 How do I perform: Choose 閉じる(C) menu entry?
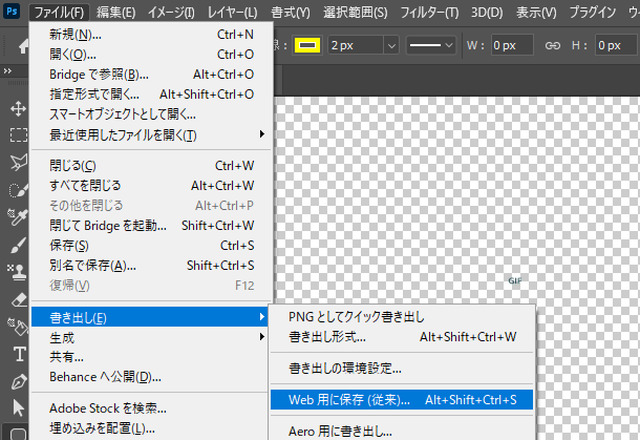pyautogui.click(x=151, y=166)
